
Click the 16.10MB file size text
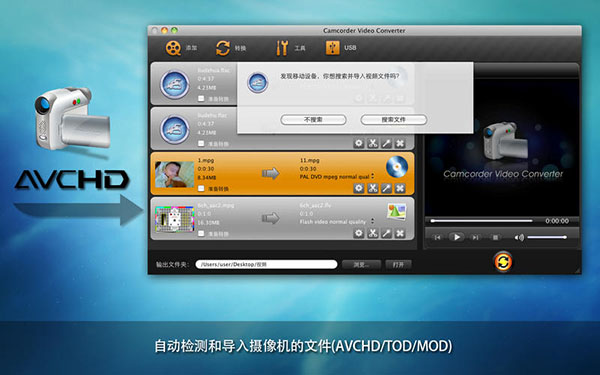[x=209, y=222]
